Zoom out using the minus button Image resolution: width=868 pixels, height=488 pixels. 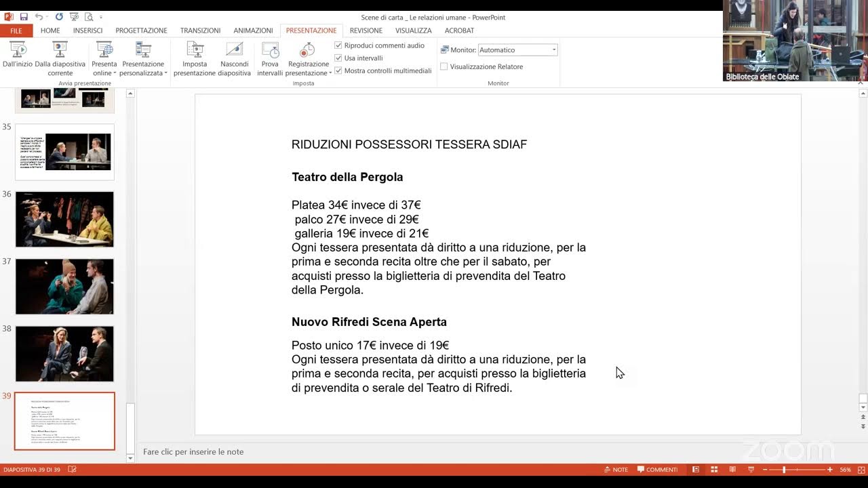[x=766, y=470]
